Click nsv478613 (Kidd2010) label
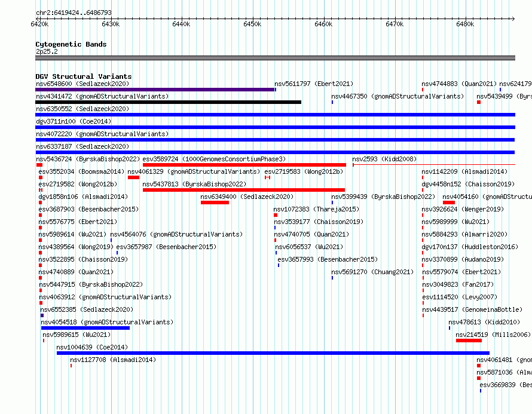Image resolution: width=532 pixels, height=414 pixels. point(484,322)
